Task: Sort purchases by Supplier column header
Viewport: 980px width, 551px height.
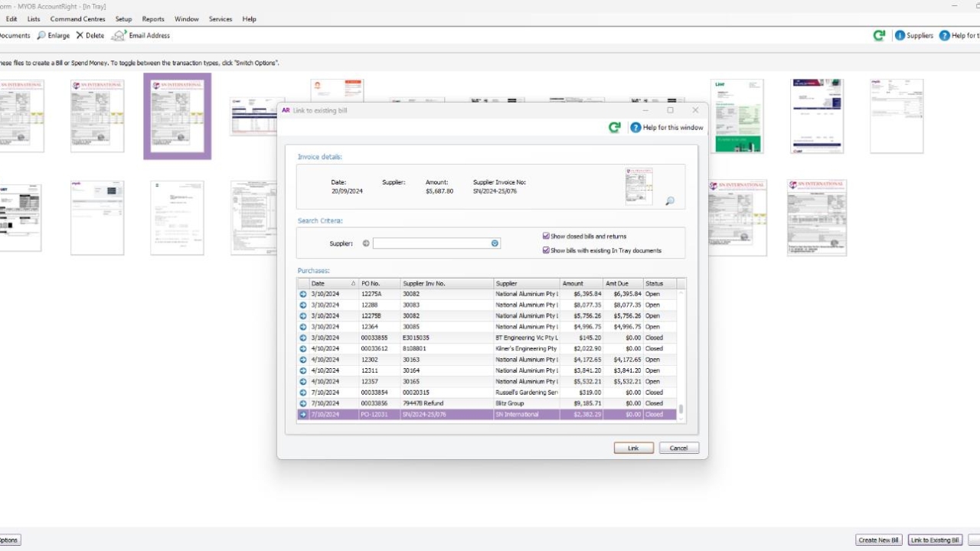Action: [527, 284]
